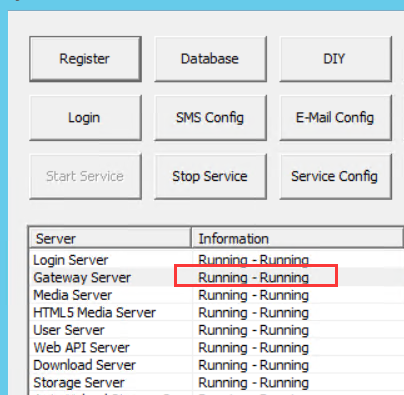Select the Download Server row

pyautogui.click(x=217, y=365)
